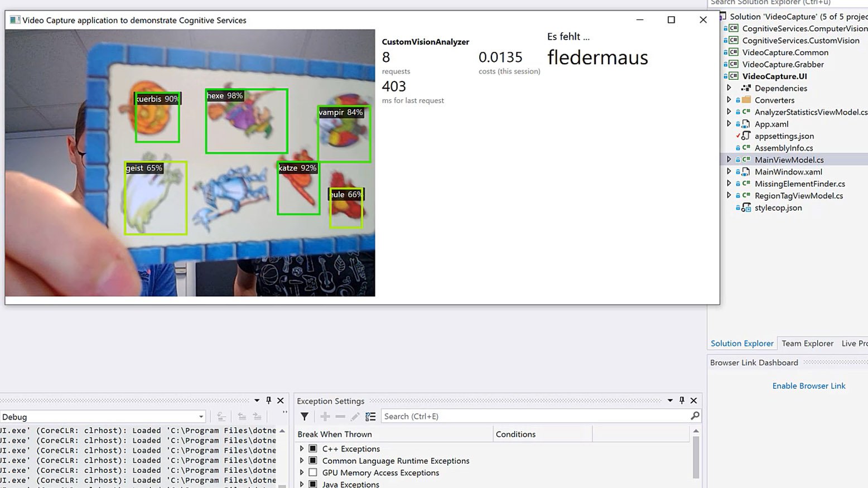Image resolution: width=868 pixels, height=488 pixels.
Task: Click the Search Solution Explorer field
Action: (x=788, y=3)
